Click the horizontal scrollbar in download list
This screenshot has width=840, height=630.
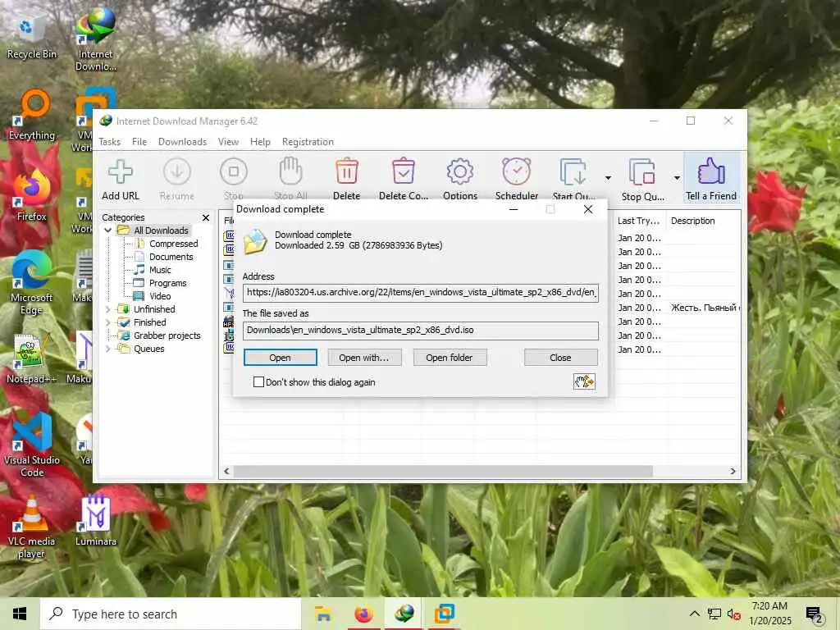coord(443,471)
